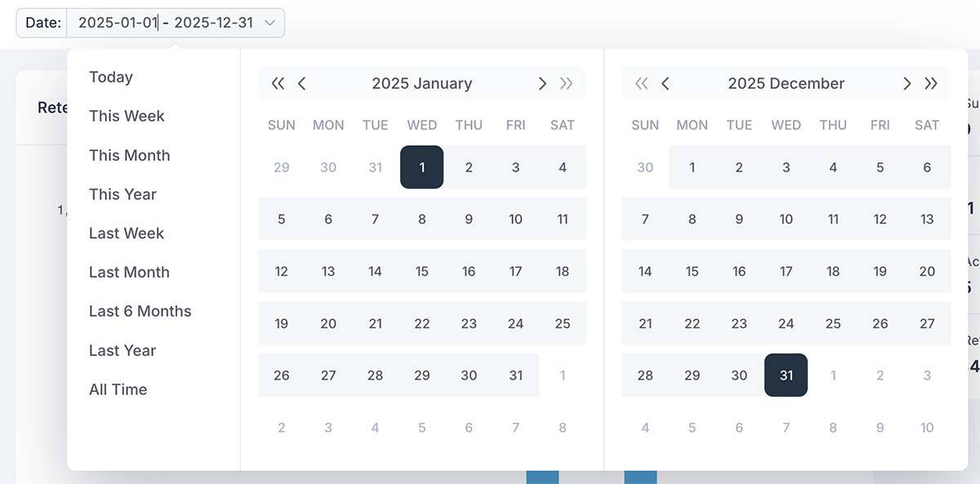Choose the This Month shortcut
980x484 pixels.
tap(129, 155)
